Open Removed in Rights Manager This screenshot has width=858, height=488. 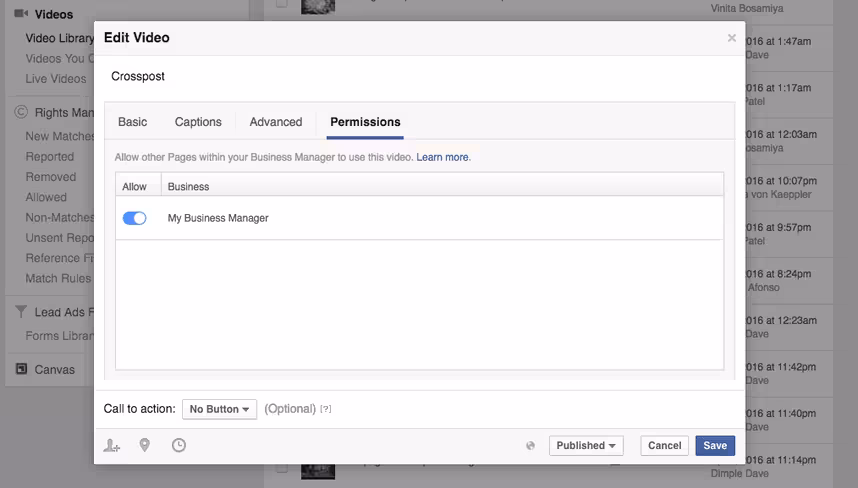pos(51,177)
